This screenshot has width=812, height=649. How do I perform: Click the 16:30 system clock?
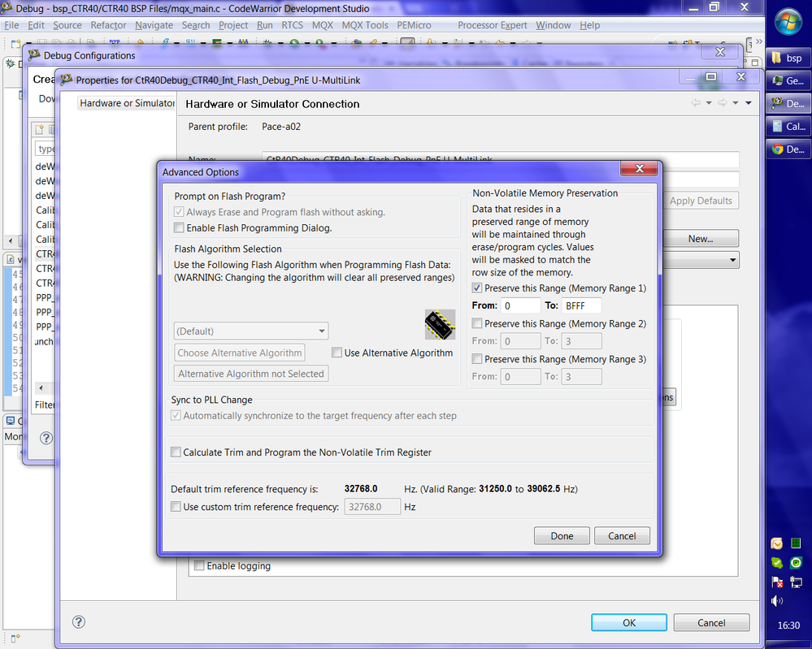pos(788,625)
